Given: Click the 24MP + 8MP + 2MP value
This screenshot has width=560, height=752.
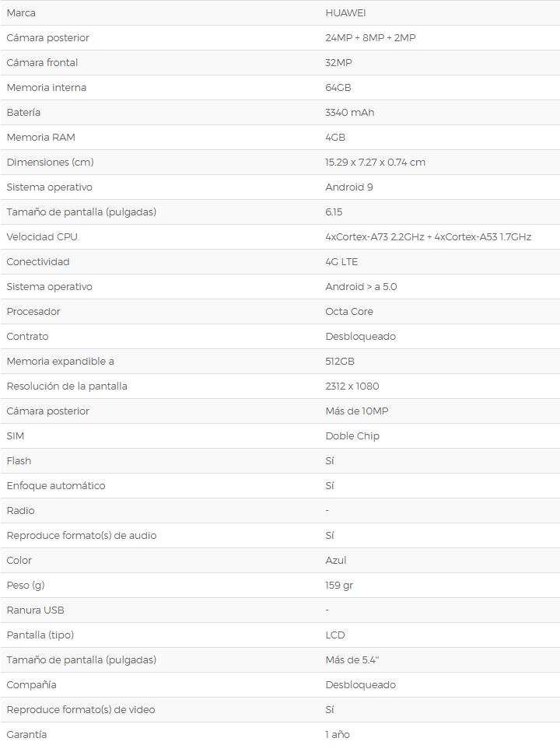Looking at the screenshot, I should tap(370, 38).
